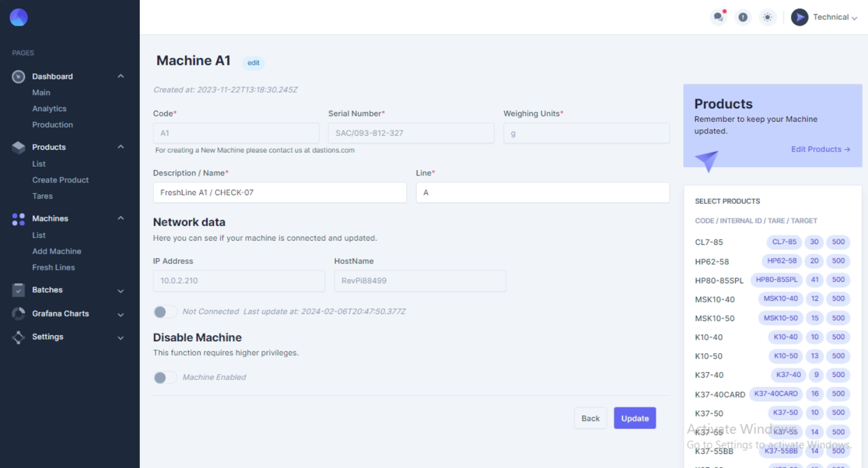The image size is (868, 468).
Task: Expand the Batches section chevron
Action: [x=121, y=291]
